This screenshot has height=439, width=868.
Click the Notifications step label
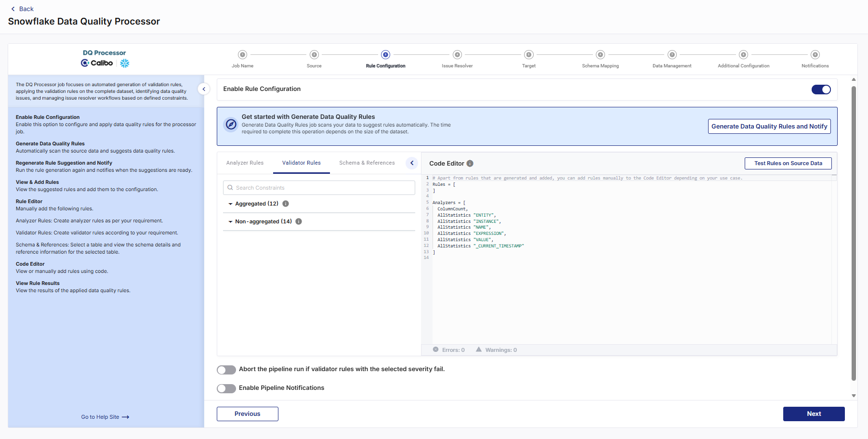[815, 66]
